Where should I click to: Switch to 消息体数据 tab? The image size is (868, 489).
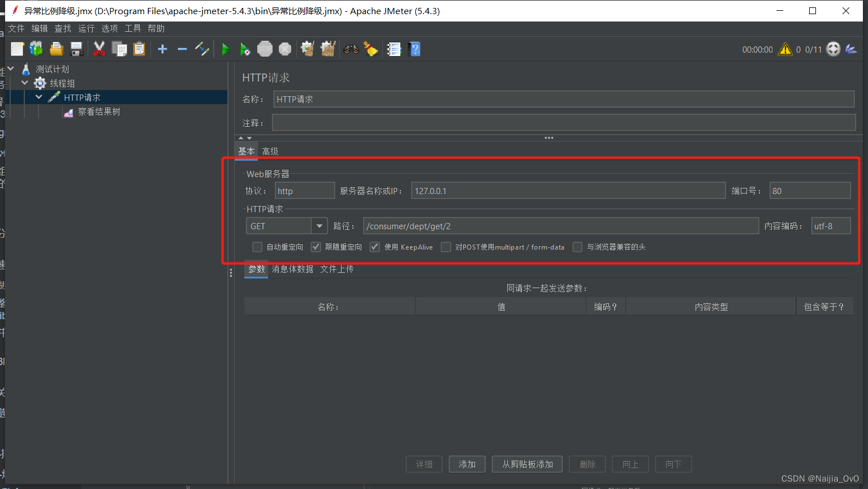point(292,269)
